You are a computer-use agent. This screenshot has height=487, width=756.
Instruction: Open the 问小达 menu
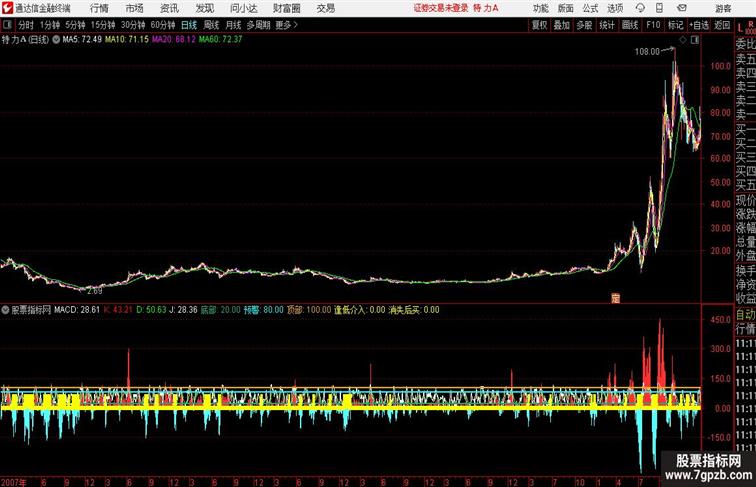click(x=243, y=8)
